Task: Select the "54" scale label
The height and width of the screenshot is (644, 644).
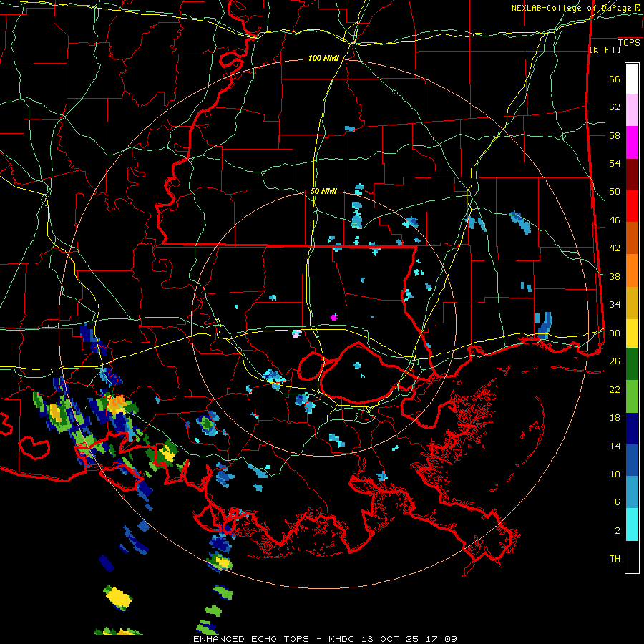Action: pos(615,163)
